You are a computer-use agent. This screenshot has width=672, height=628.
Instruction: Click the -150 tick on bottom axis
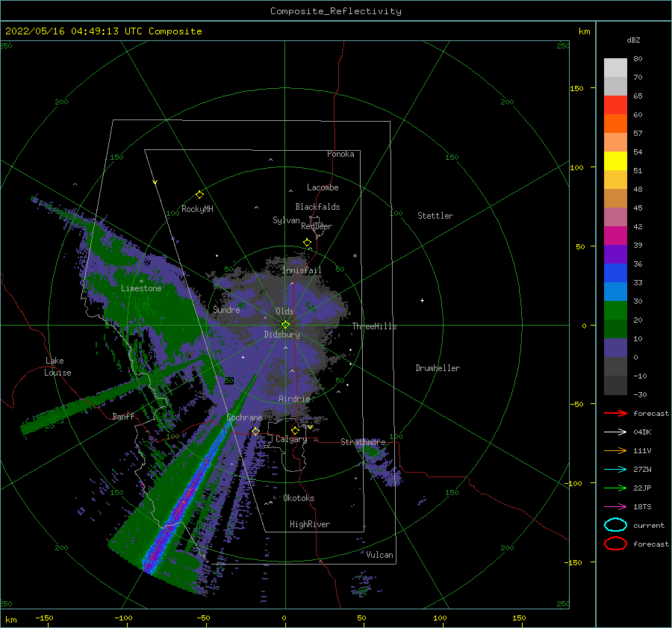coord(44,618)
